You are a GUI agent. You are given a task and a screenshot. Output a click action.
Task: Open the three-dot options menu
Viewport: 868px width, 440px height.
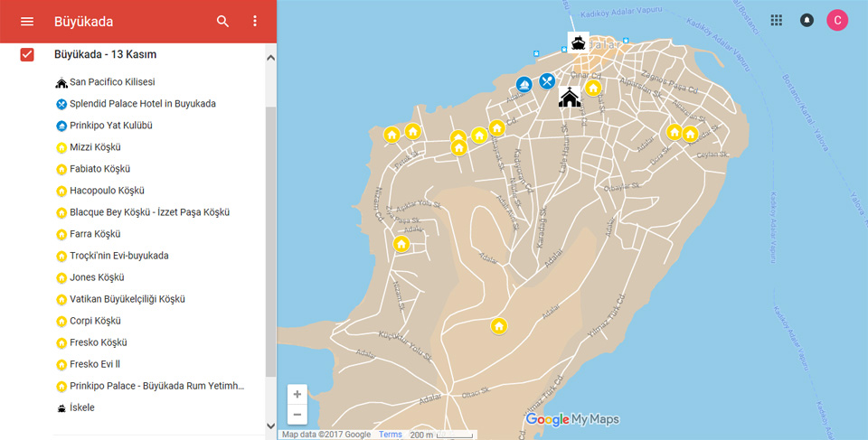pyautogui.click(x=255, y=21)
